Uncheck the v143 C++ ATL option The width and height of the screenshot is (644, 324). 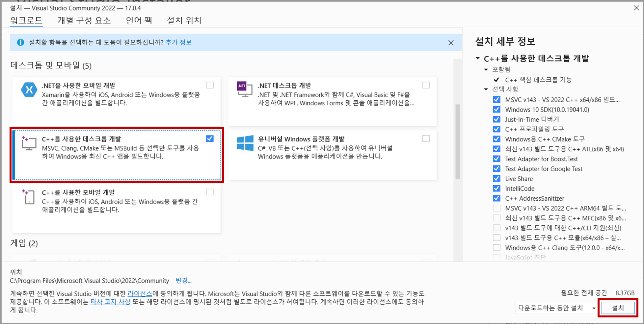pos(496,149)
